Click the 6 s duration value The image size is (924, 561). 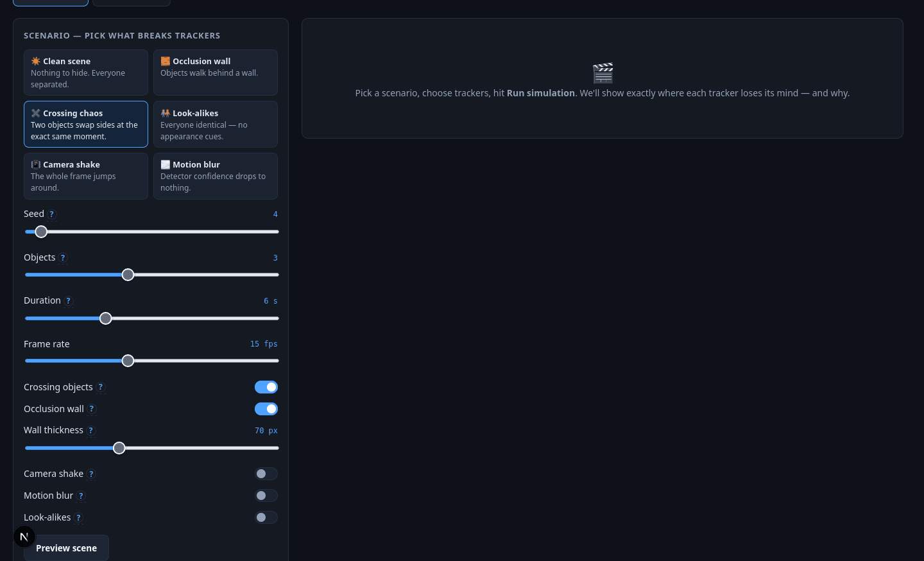pyautogui.click(x=271, y=301)
